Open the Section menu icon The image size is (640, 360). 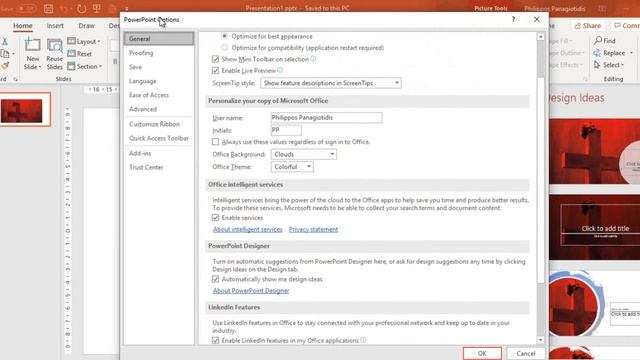pos(71,66)
